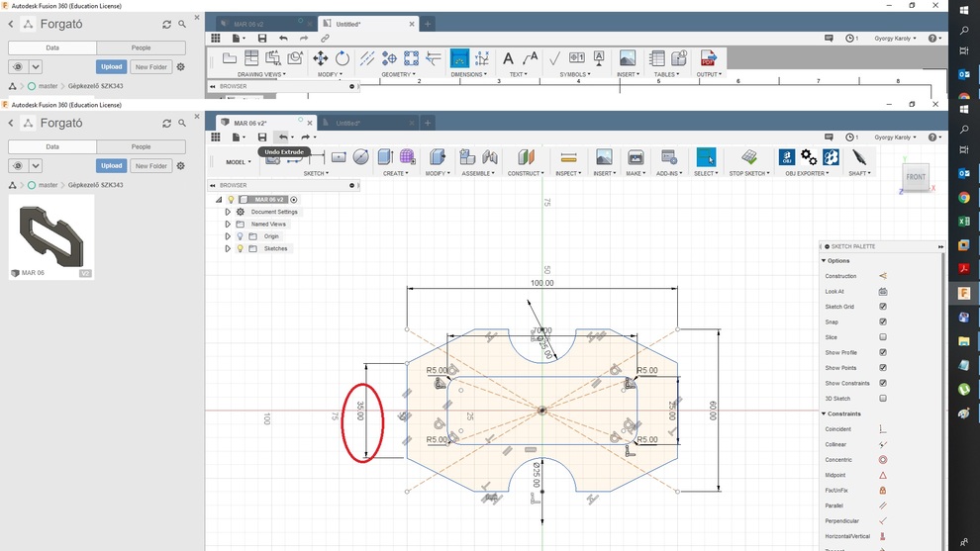980x551 pixels.
Task: Enable the 3D Sketch checkbox
Action: pos(883,399)
